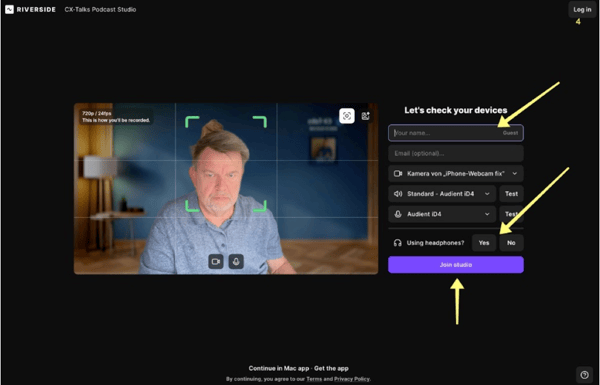Toggle face framing icon on preview

click(347, 116)
